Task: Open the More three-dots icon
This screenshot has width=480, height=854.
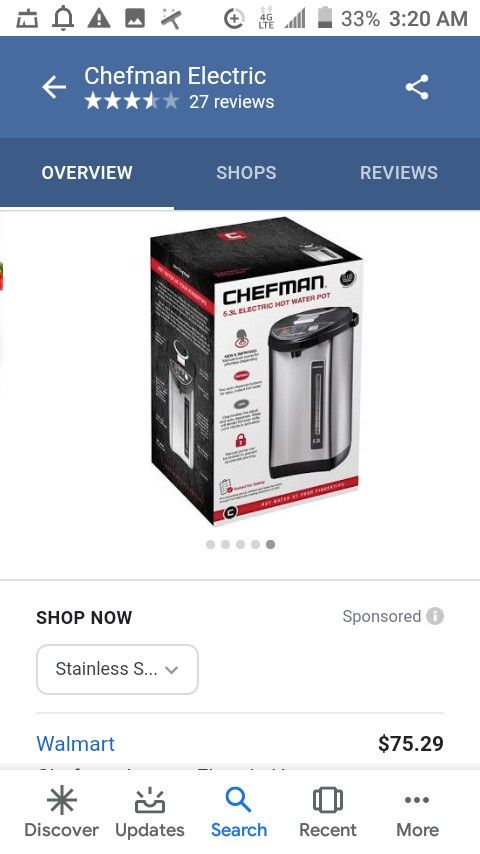Action: (x=417, y=800)
